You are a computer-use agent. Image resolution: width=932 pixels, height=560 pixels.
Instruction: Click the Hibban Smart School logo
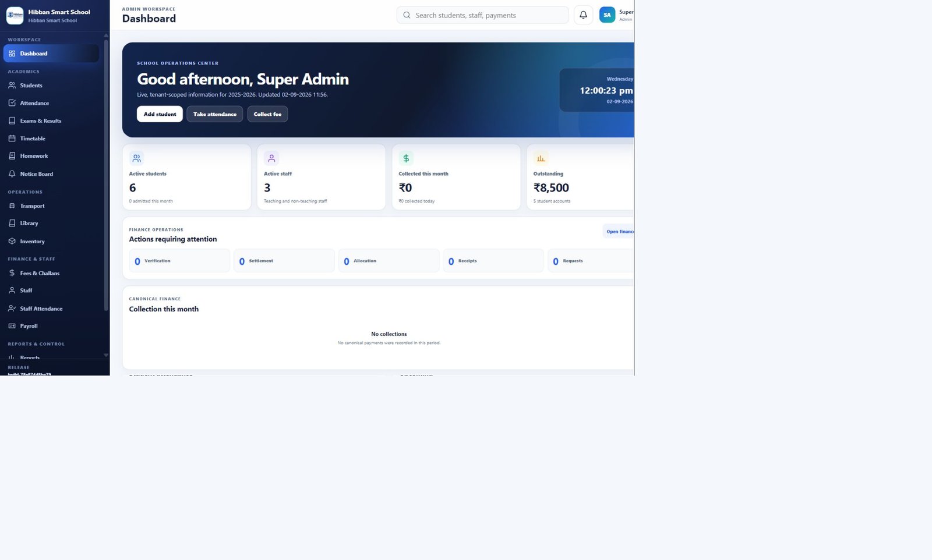15,16
